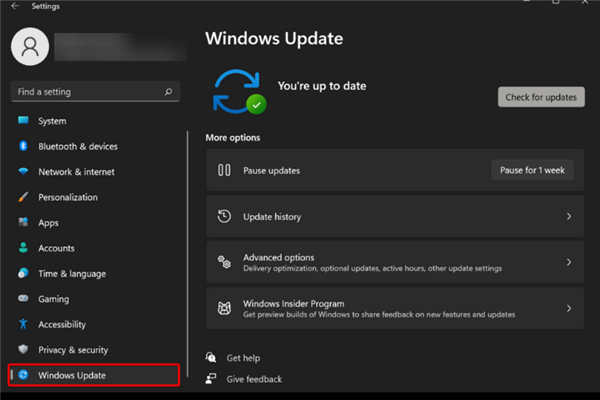This screenshot has width=600, height=400.
Task: Click the search magnifier icon
Action: pyautogui.click(x=168, y=92)
